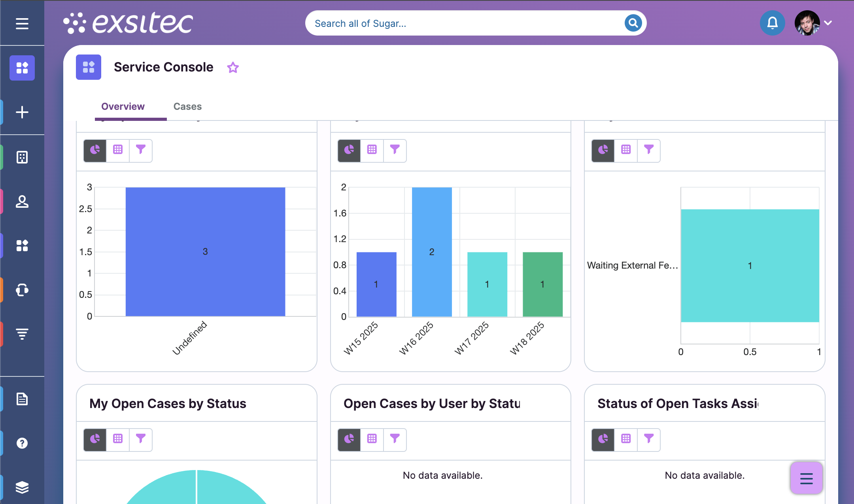Click the notifications bell icon
The image size is (854, 504).
pos(772,23)
